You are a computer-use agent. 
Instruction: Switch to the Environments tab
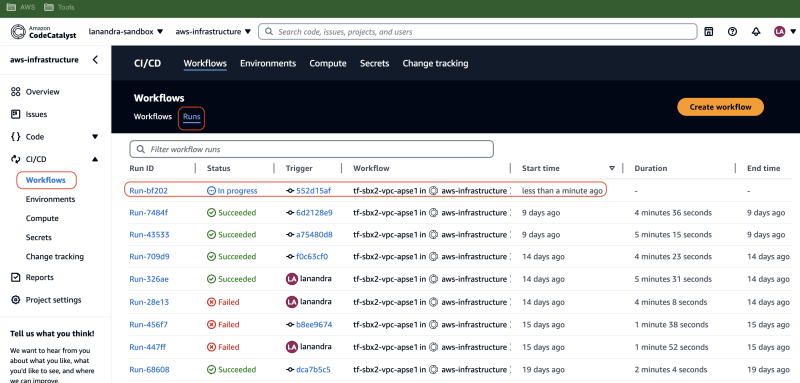[x=268, y=64]
